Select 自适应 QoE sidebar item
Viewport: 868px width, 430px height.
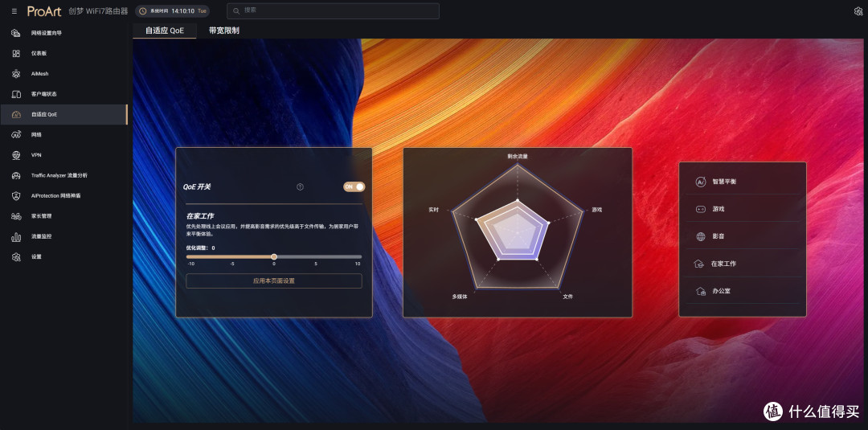63,115
